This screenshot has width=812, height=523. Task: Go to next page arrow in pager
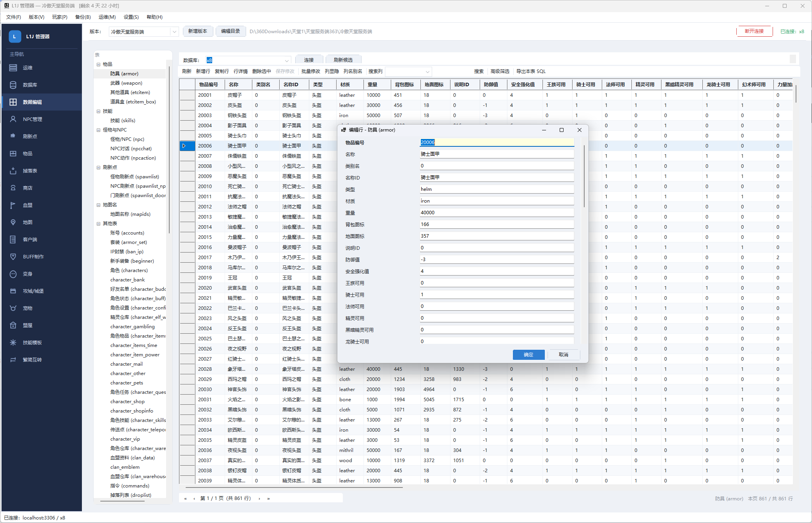pos(259,498)
